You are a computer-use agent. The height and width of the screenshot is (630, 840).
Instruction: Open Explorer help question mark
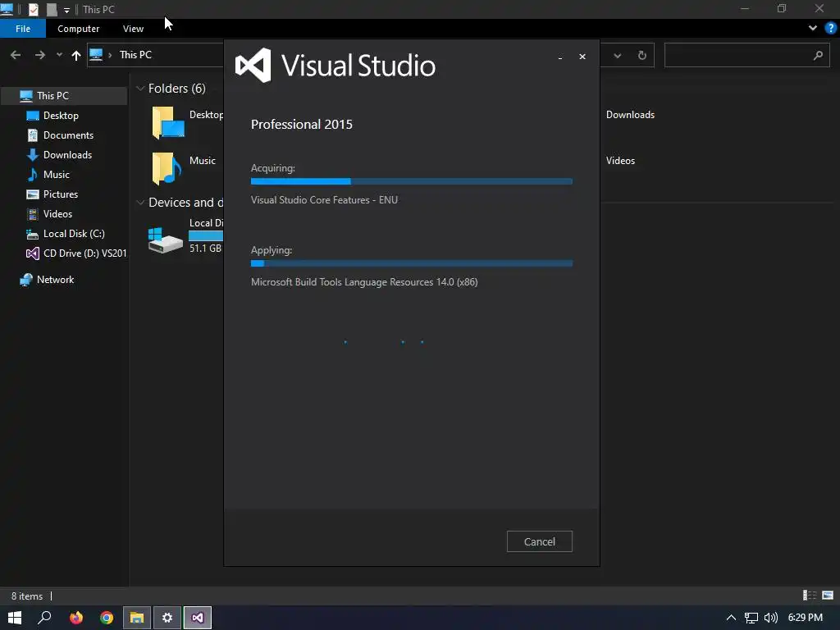831,28
